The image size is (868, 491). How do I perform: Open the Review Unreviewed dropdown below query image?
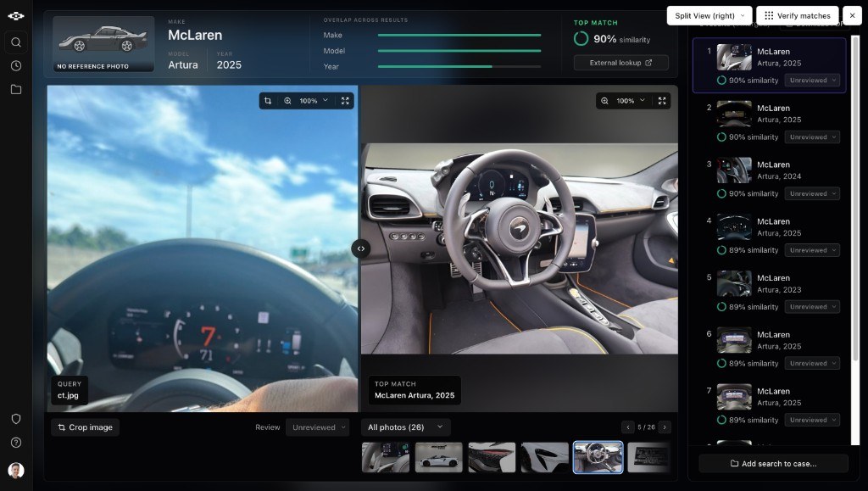coord(318,427)
